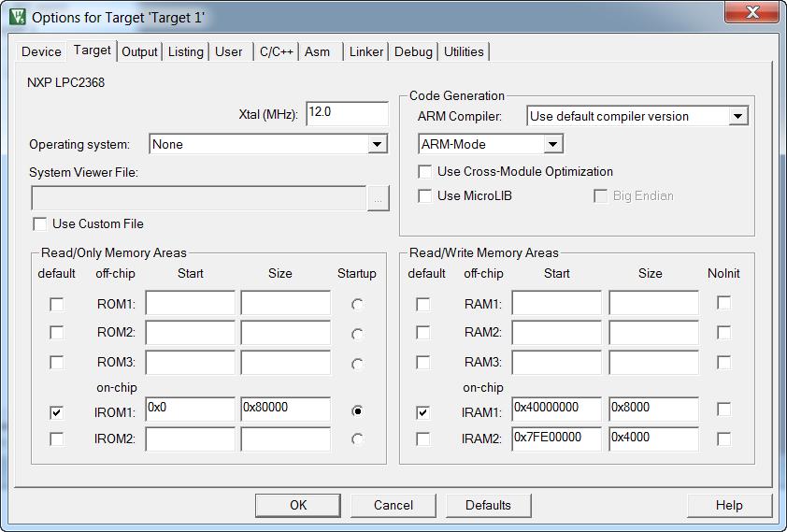787x532 pixels.
Task: Click the RAM3 Start address field
Action: pyautogui.click(x=557, y=363)
